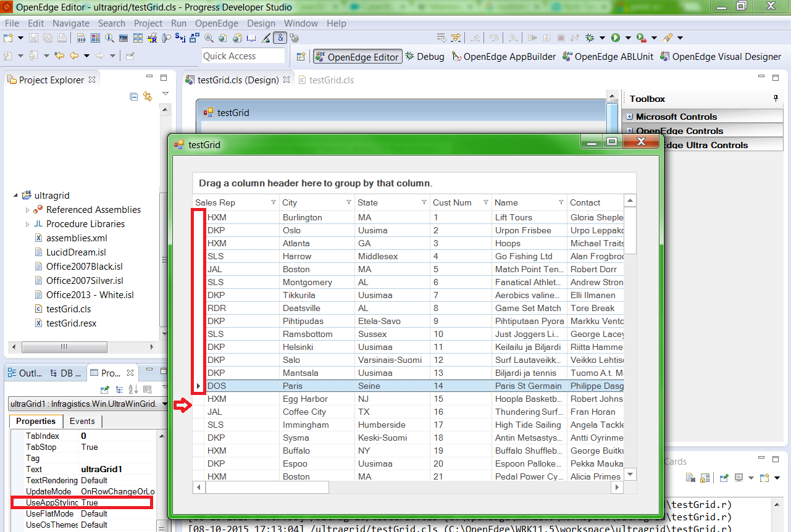This screenshot has height=532, width=791.
Task: Click the Burlington city cell
Action: point(317,217)
